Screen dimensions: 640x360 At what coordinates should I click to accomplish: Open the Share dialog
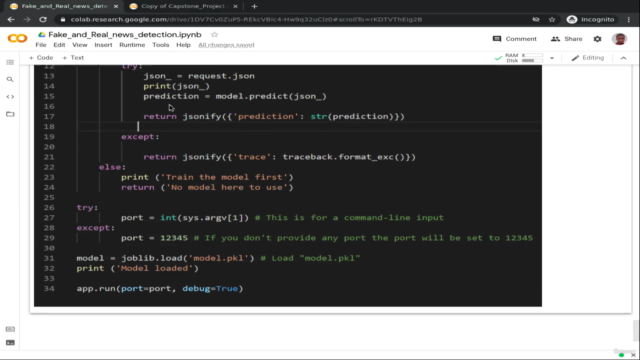(x=567, y=39)
